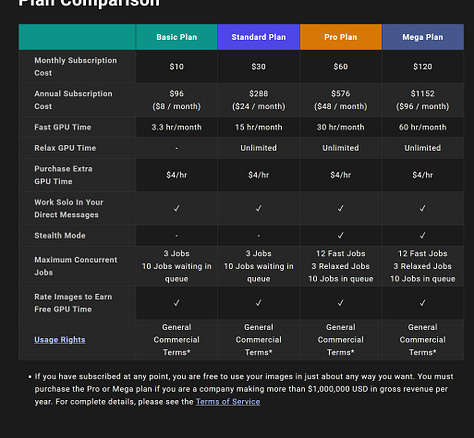474x438 pixels.
Task: Click Work Solo checkmark under Pro Plan
Action: pyautogui.click(x=341, y=208)
